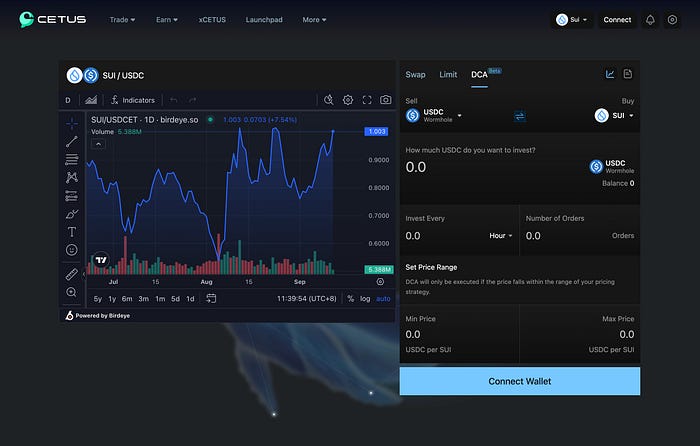Click the Connect button in header
The width and height of the screenshot is (700, 446).
click(617, 20)
